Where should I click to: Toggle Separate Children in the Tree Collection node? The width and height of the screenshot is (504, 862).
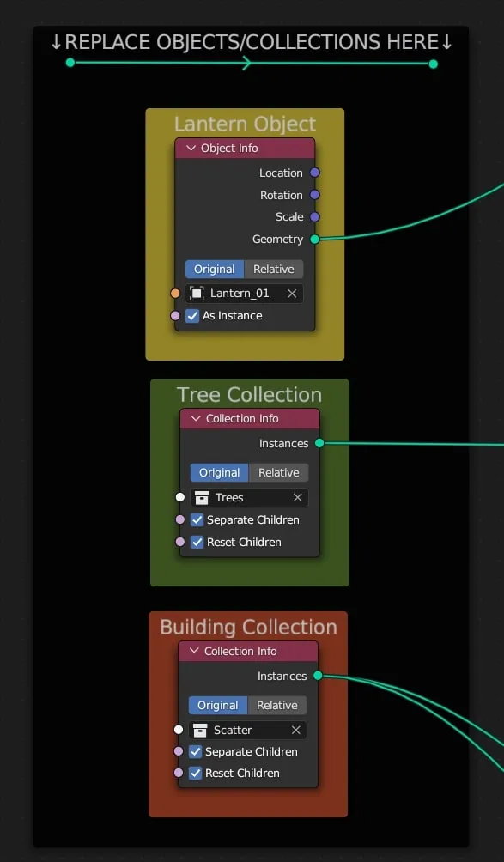197,520
